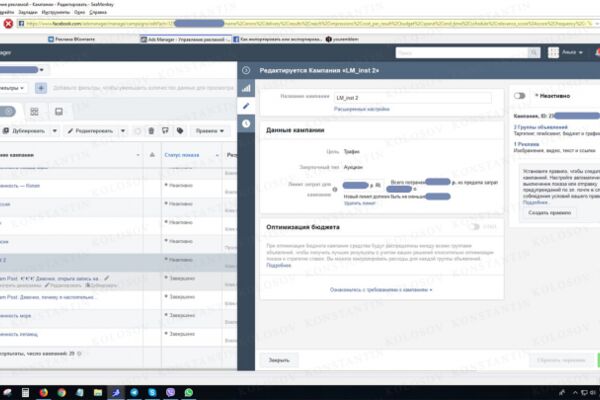
Task: Toggle the campaign active/inactive switch
Action: [519, 96]
